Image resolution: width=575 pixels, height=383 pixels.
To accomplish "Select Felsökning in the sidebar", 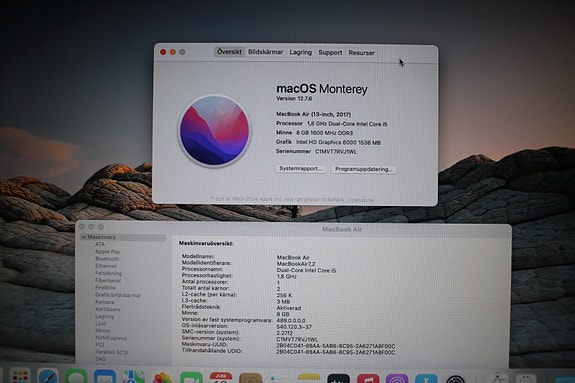I will (x=109, y=273).
